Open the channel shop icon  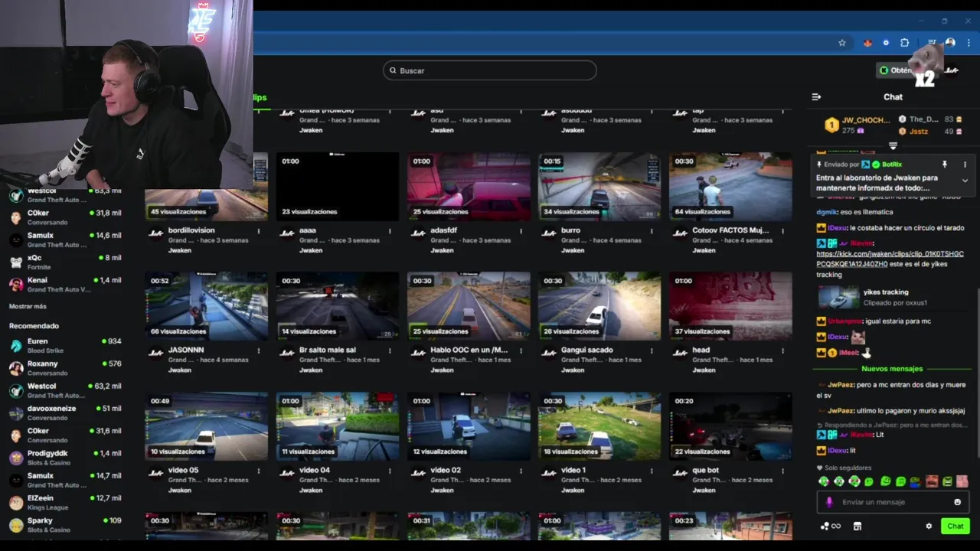[x=857, y=527]
